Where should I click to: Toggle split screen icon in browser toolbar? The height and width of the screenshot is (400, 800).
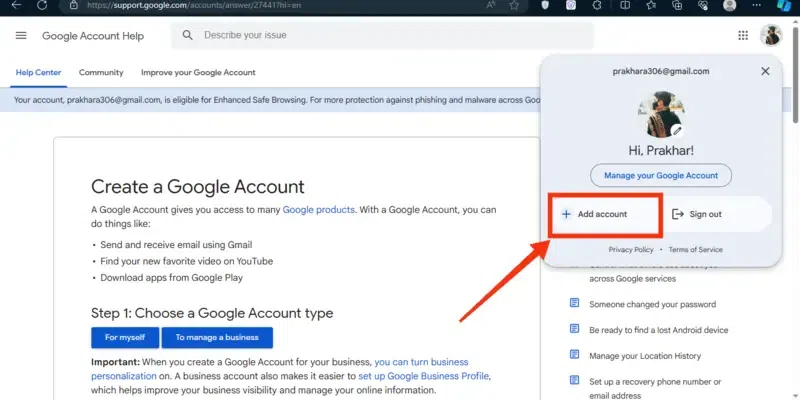pos(624,5)
